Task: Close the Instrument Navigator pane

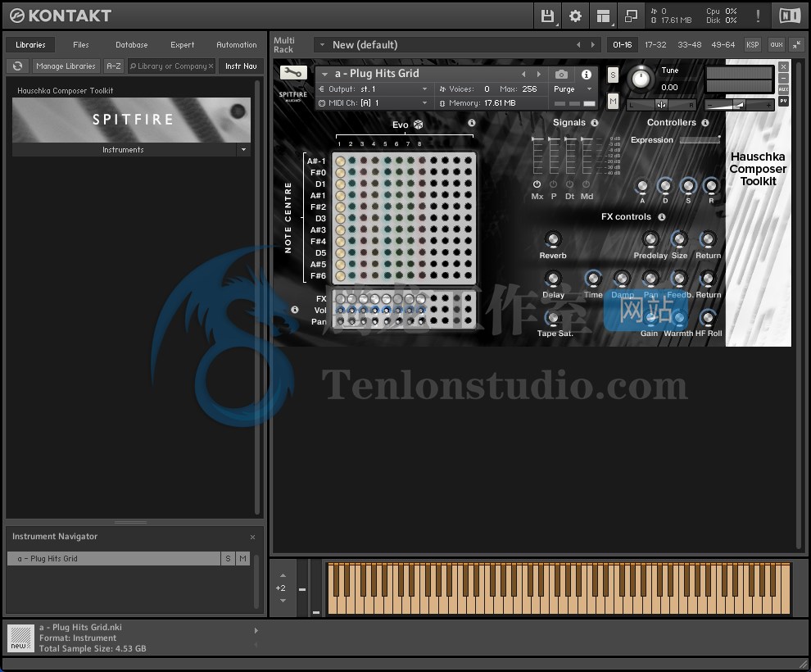Action: (252, 538)
